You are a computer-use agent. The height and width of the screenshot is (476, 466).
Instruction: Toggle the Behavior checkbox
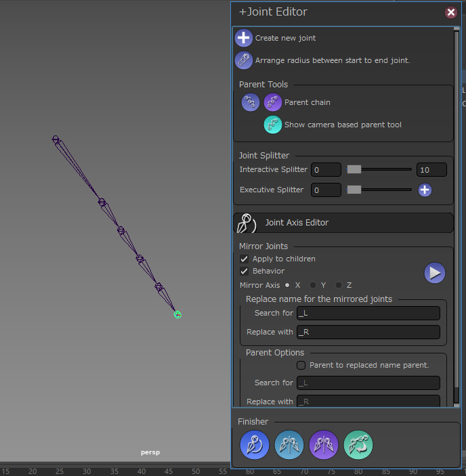244,271
